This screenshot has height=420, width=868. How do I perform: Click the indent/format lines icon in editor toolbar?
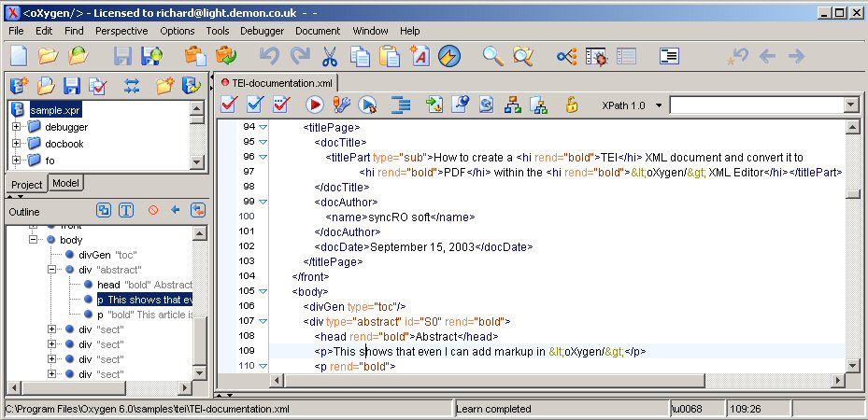tap(401, 105)
